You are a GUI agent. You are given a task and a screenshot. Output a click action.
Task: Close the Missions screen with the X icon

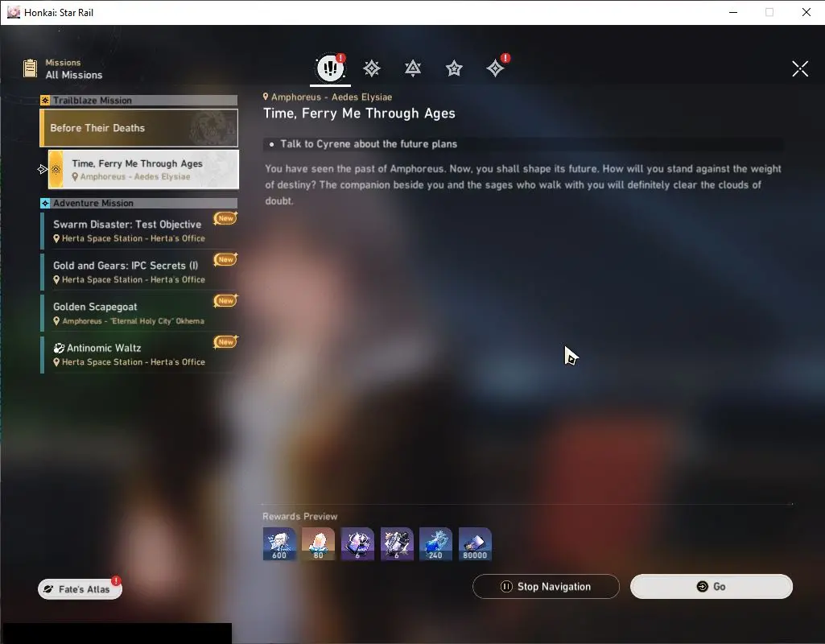pos(799,68)
